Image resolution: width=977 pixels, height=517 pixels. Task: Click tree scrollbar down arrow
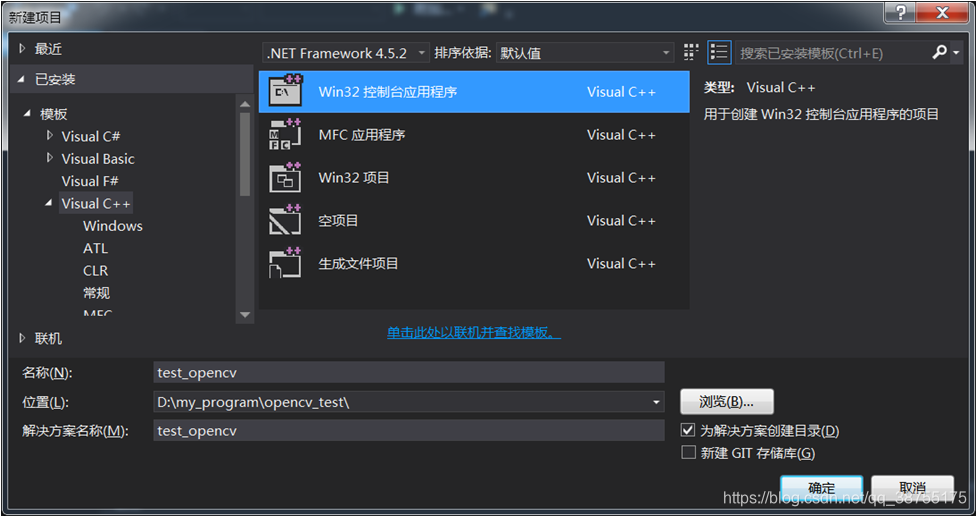pos(244,315)
